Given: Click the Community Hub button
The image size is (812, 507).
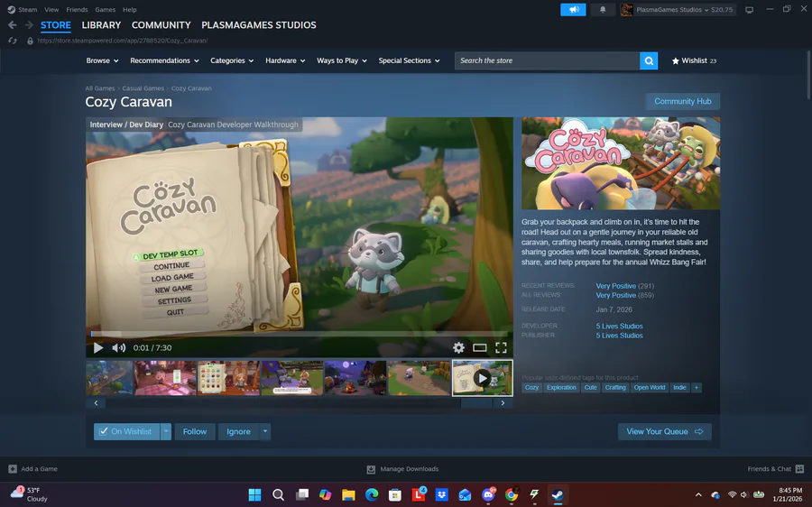Looking at the screenshot, I should click(683, 101).
